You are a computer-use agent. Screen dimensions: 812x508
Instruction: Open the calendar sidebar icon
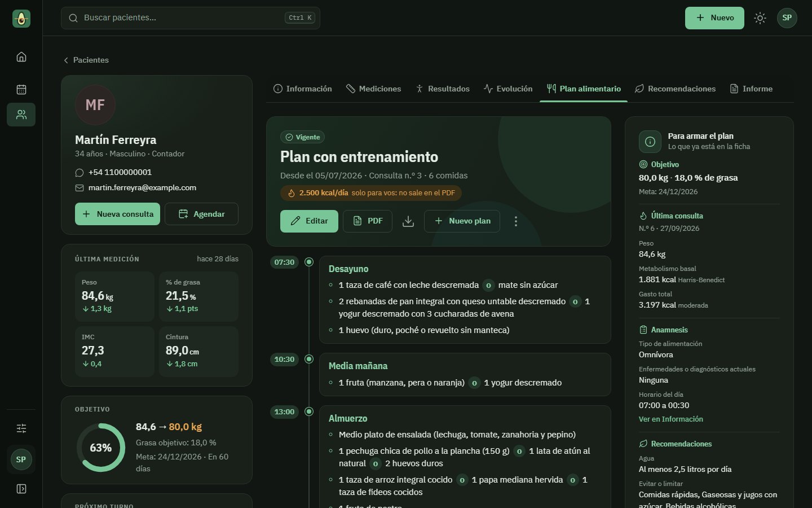click(x=21, y=89)
